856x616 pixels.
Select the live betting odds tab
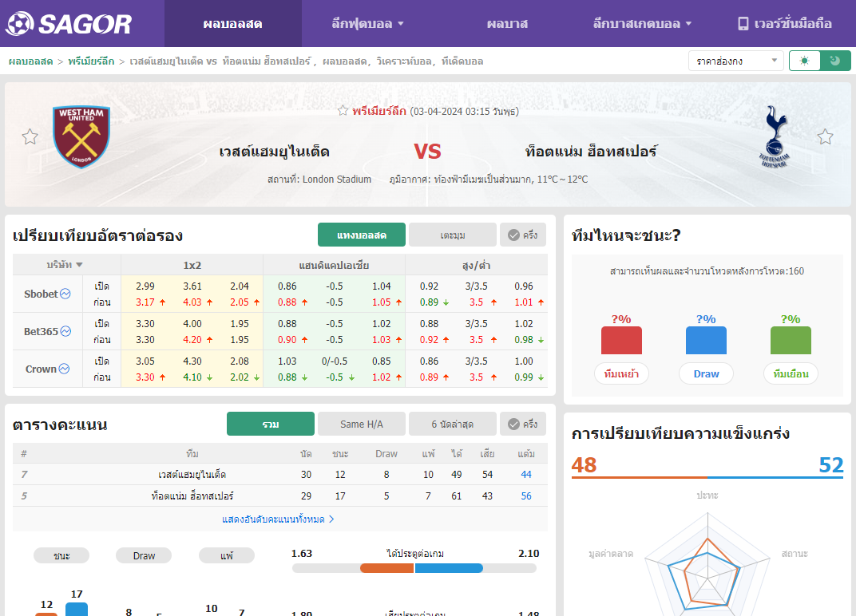point(362,235)
